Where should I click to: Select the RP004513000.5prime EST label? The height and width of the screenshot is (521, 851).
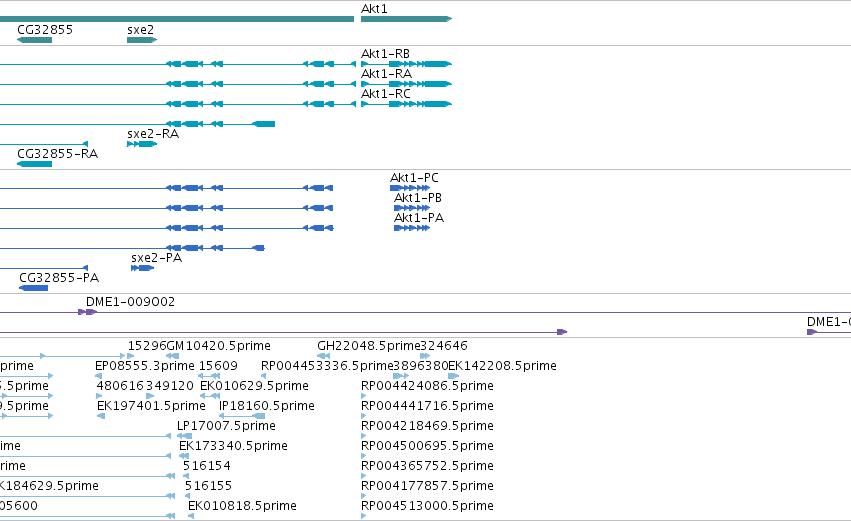click(428, 507)
